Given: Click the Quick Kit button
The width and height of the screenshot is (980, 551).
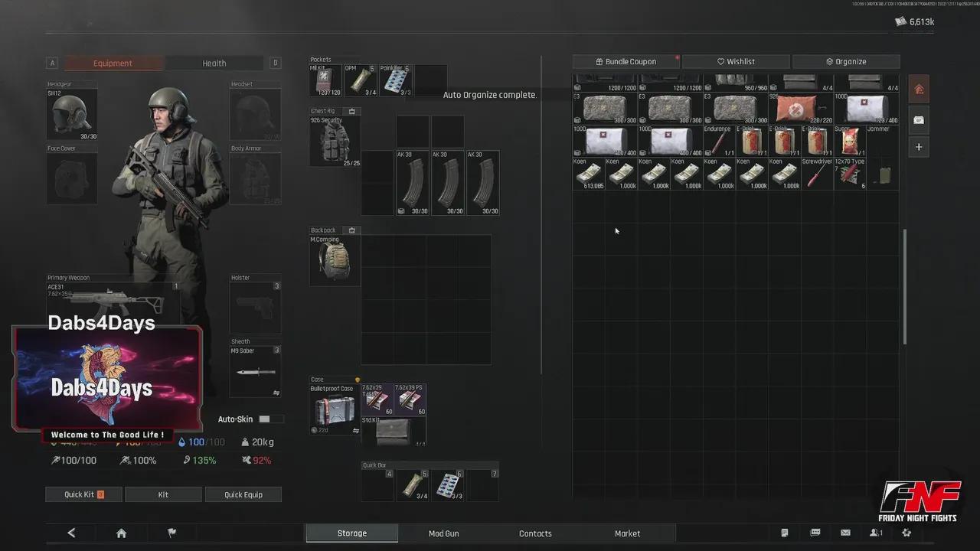Looking at the screenshot, I should pyautogui.click(x=83, y=494).
